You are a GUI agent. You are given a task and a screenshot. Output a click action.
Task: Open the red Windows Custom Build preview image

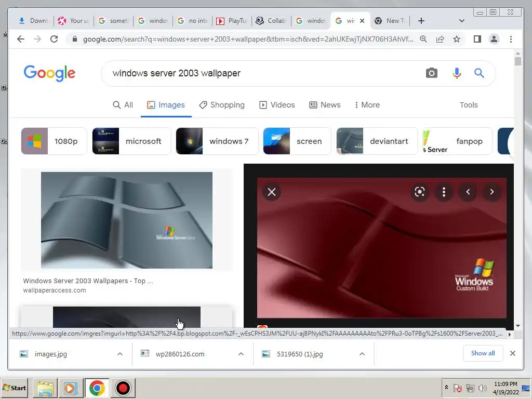tap(382, 248)
